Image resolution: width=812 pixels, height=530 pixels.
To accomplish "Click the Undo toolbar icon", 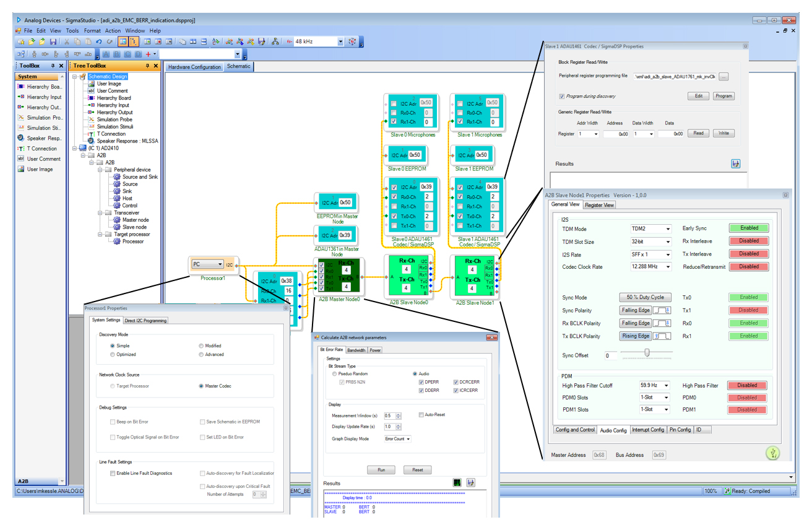I will coord(99,41).
